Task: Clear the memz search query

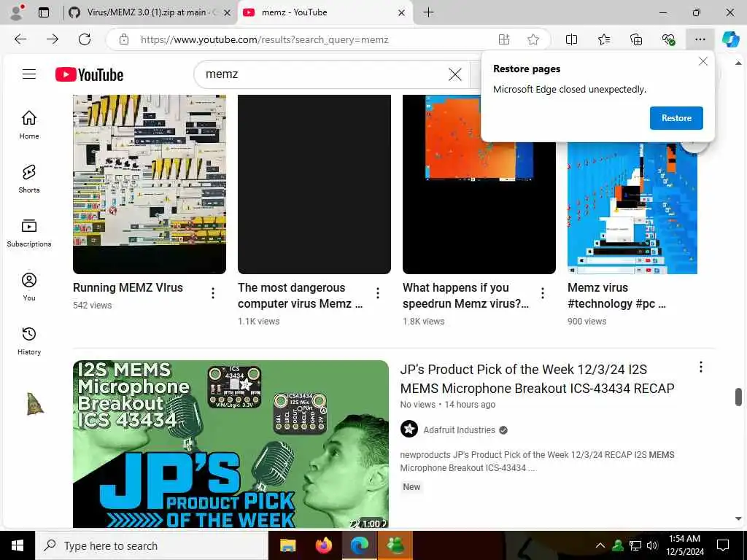Action: [455, 74]
